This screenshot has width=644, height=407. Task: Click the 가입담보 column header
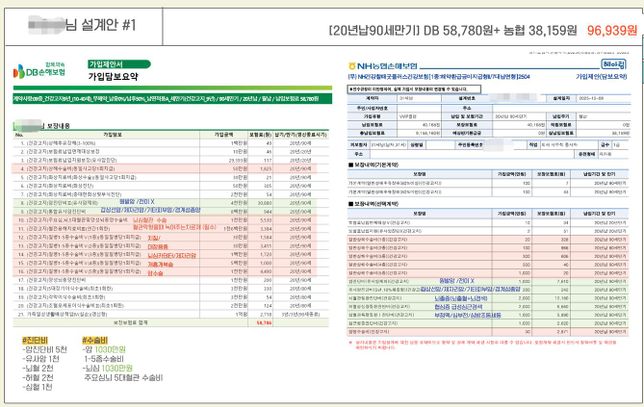[112, 133]
